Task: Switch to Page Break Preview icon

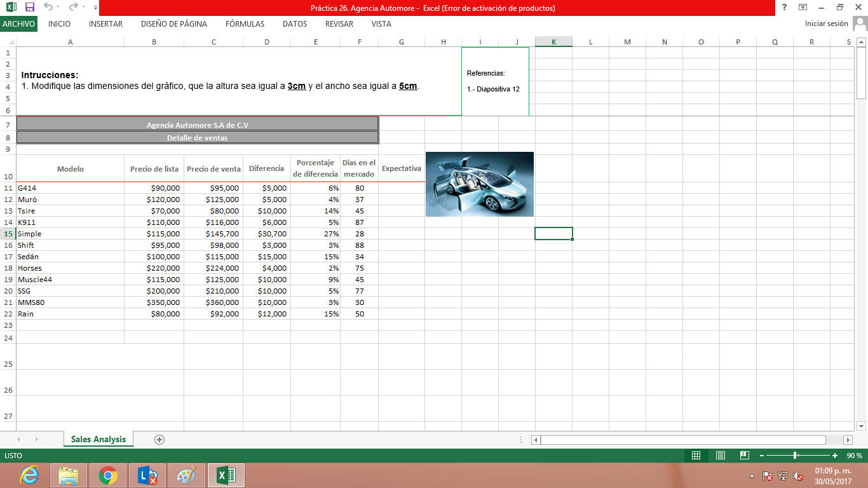Action: [x=745, y=456]
